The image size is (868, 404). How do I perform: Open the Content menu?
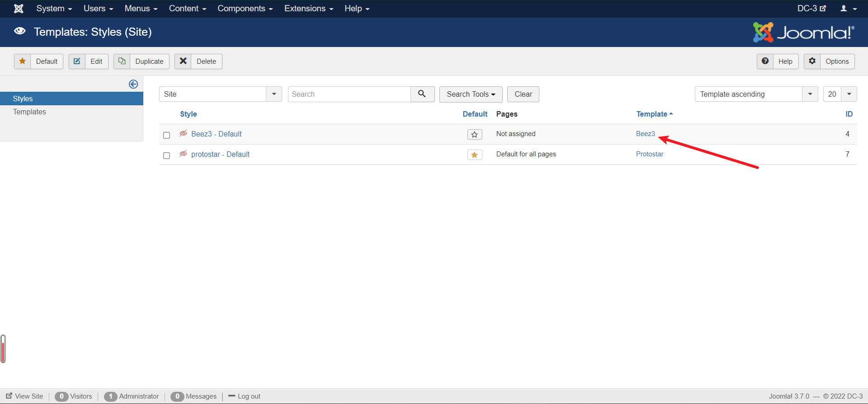188,9
